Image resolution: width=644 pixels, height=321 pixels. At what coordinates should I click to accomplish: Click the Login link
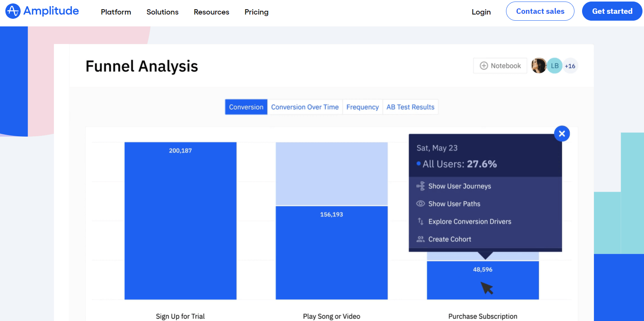click(x=481, y=12)
